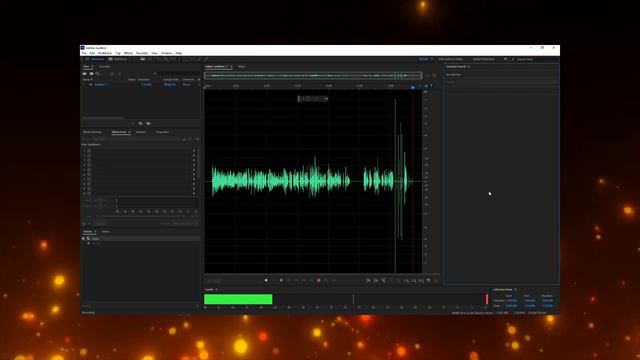Click the Selection Duration time value
This screenshot has width=640, height=360.
(x=547, y=300)
